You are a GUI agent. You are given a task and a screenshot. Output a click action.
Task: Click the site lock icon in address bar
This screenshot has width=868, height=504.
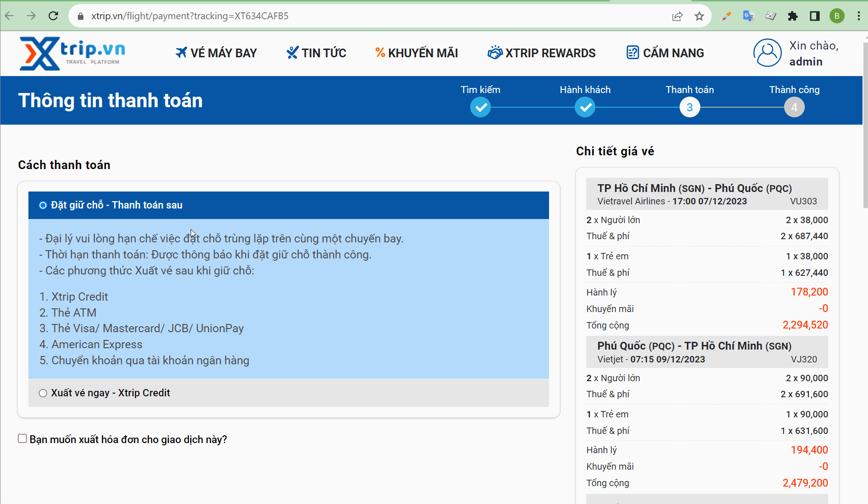(x=81, y=16)
